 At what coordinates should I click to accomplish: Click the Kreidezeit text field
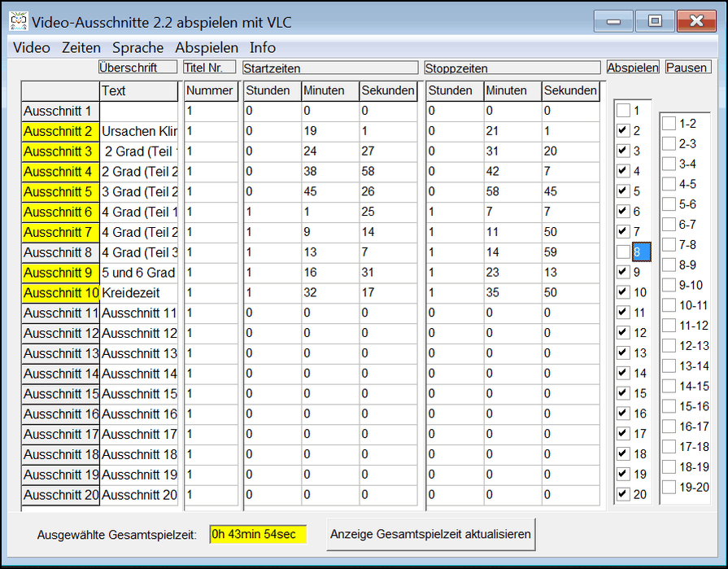[138, 292]
